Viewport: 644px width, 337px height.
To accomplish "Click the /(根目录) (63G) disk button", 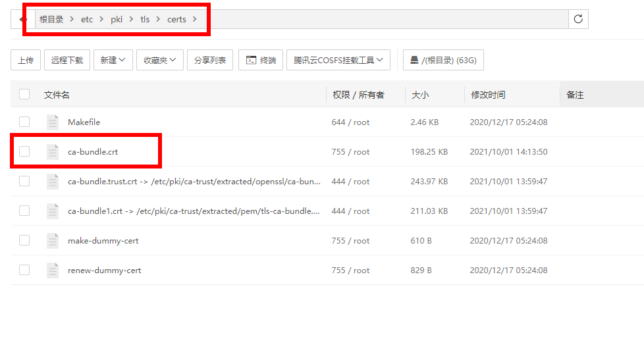I will coord(443,60).
